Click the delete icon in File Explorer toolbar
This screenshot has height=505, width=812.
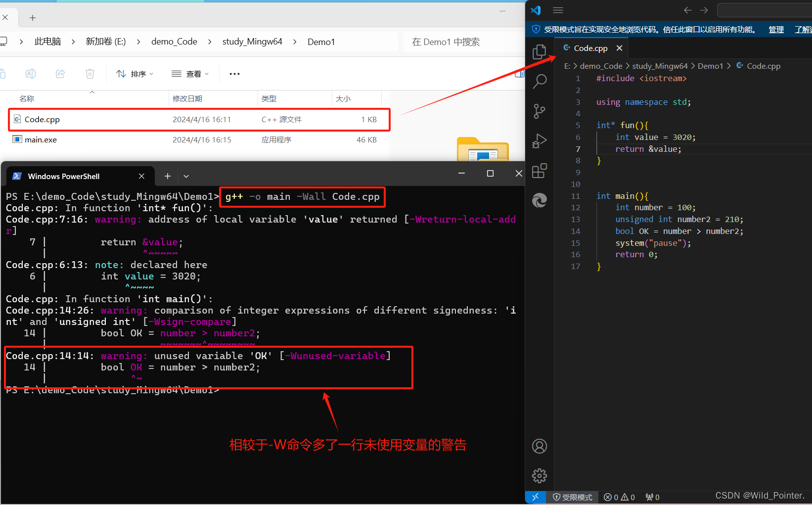click(x=90, y=73)
